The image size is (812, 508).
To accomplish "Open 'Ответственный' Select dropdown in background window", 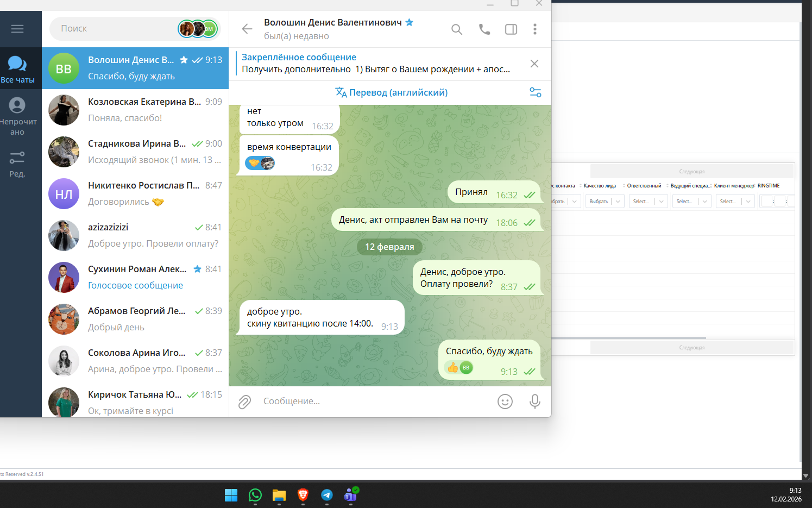I will click(649, 202).
